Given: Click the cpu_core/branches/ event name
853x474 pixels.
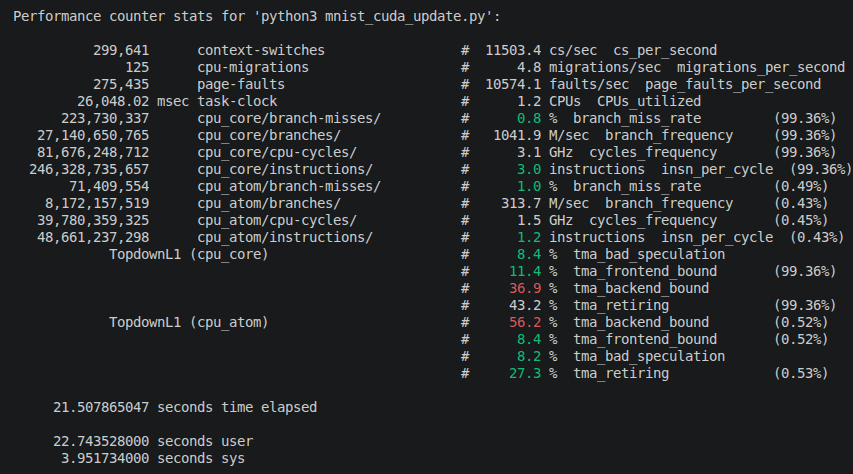Looking at the screenshot, I should [268, 136].
